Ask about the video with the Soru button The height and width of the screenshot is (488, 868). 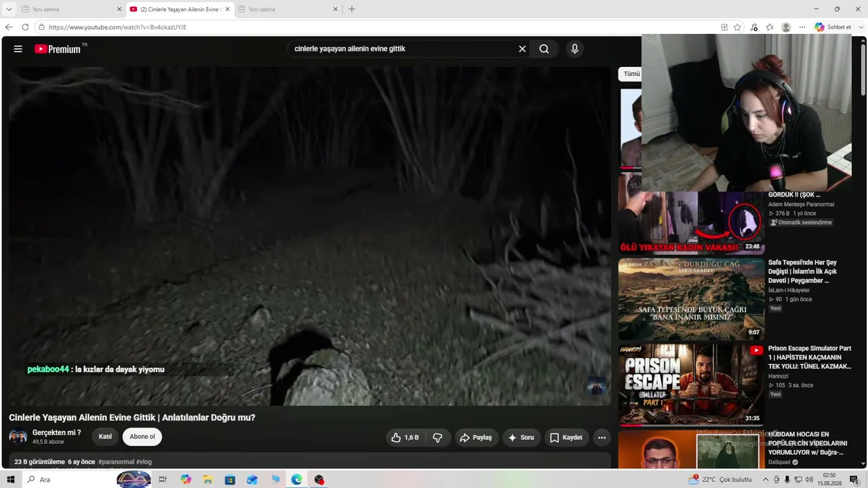tap(521, 438)
